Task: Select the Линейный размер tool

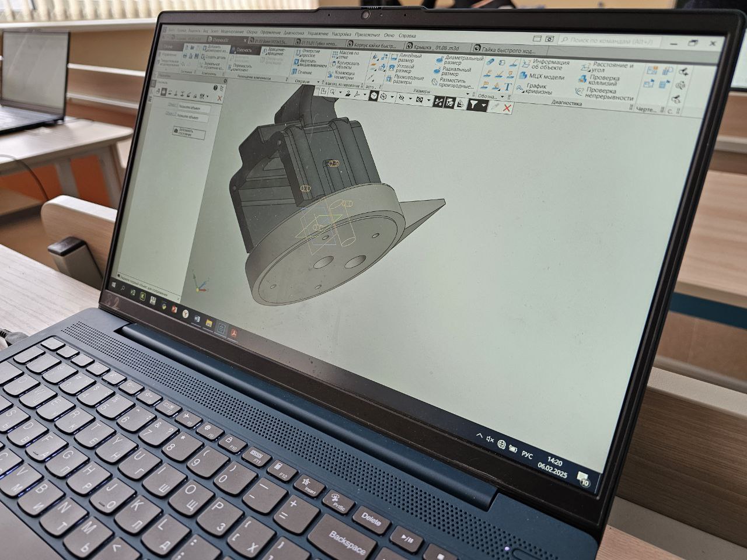Action: (406, 58)
